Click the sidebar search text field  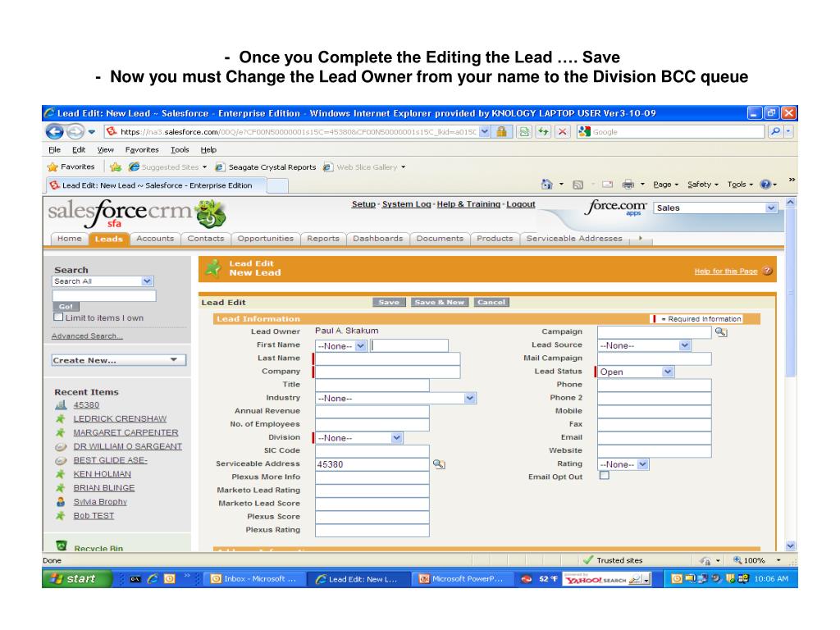(x=104, y=295)
